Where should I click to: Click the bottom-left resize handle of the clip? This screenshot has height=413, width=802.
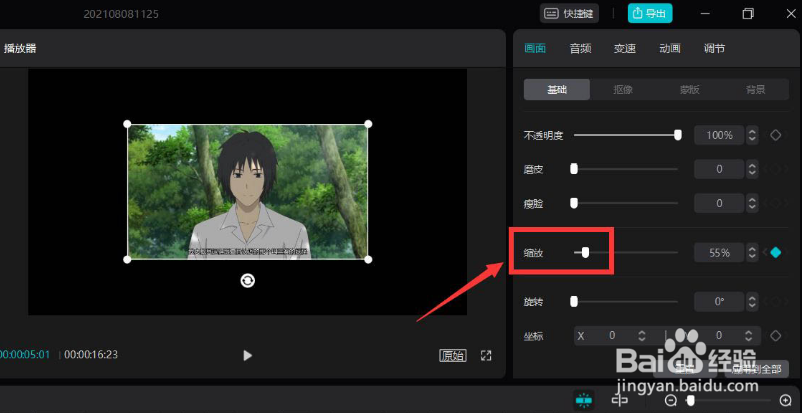(x=127, y=259)
